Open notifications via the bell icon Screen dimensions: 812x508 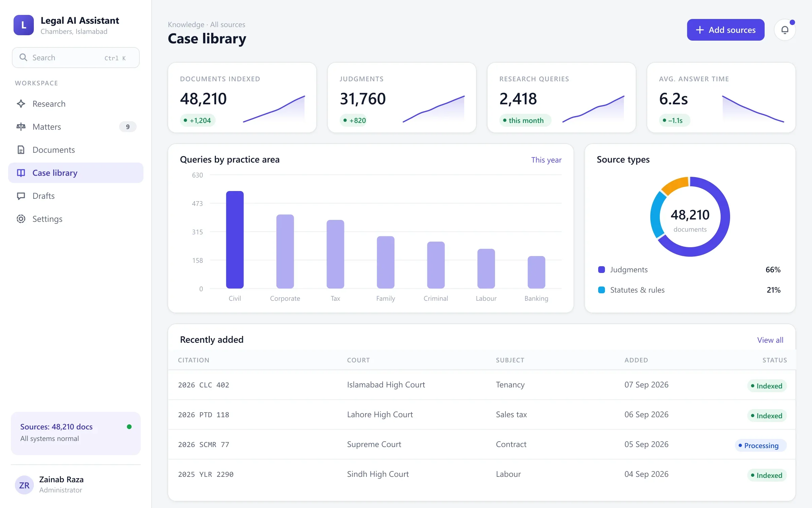click(x=785, y=30)
